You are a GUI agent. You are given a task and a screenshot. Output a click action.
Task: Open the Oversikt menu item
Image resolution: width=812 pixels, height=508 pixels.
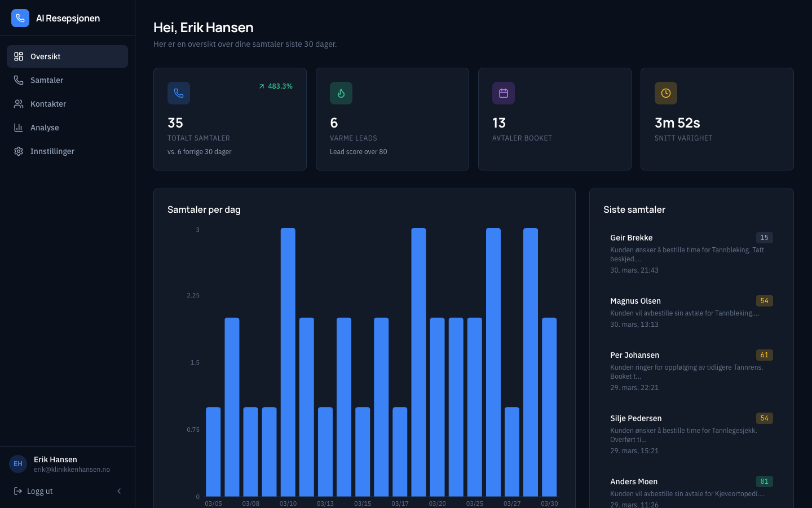[46, 56]
